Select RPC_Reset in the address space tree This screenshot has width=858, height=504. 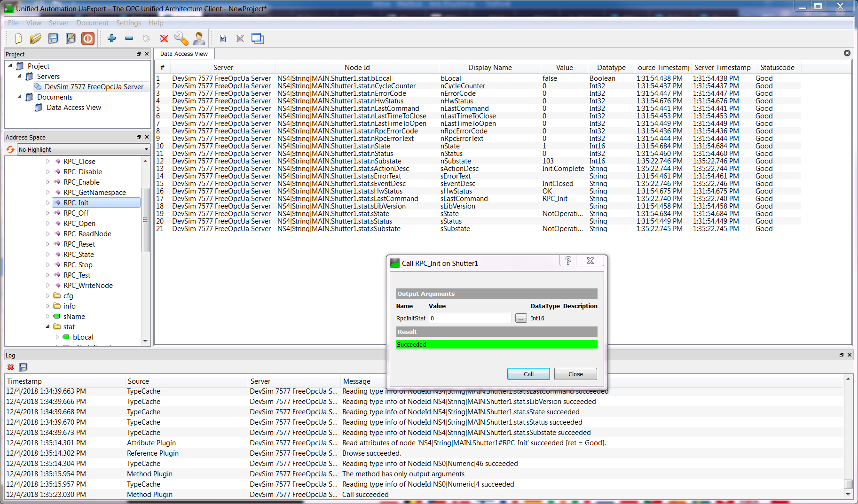point(79,244)
